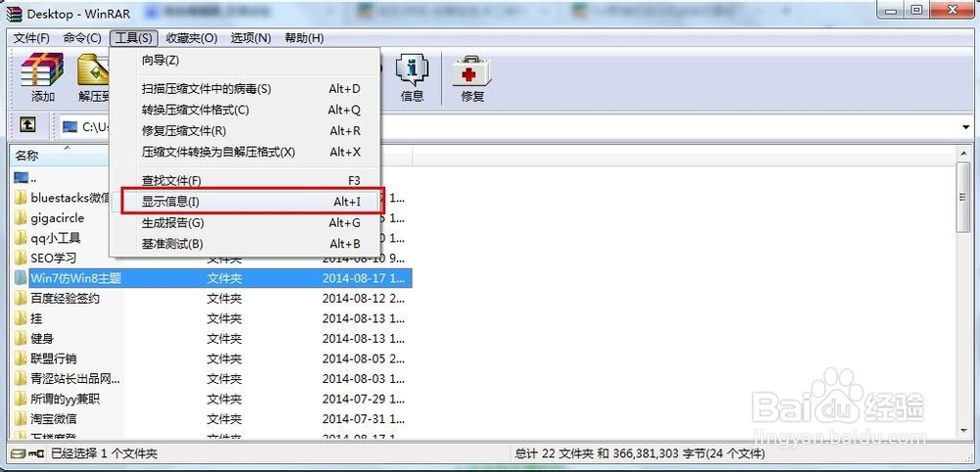Choose 基准测试(B) menu entry
The image size is (980, 472).
pyautogui.click(x=245, y=244)
